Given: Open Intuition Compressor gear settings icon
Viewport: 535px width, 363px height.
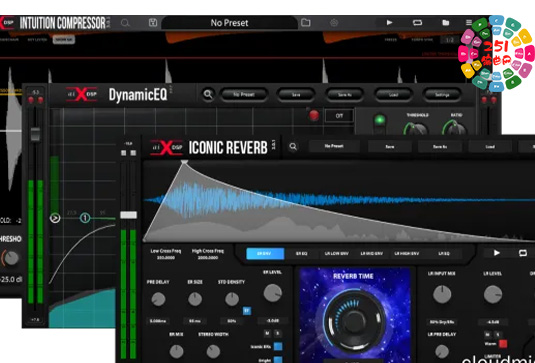Looking at the screenshot, I should click(334, 23).
